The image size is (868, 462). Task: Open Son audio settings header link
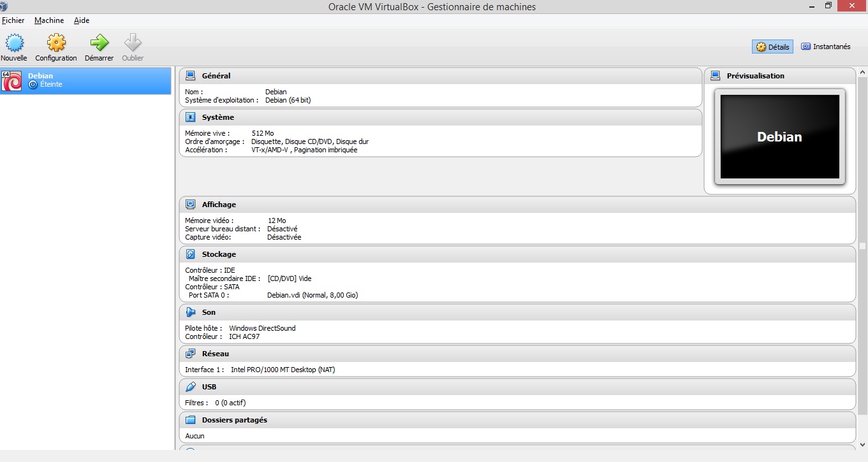209,312
